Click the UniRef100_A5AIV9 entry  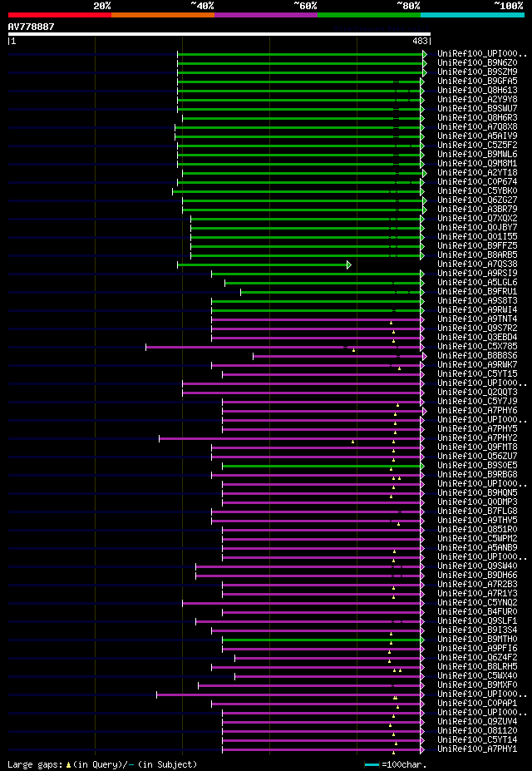(477, 136)
